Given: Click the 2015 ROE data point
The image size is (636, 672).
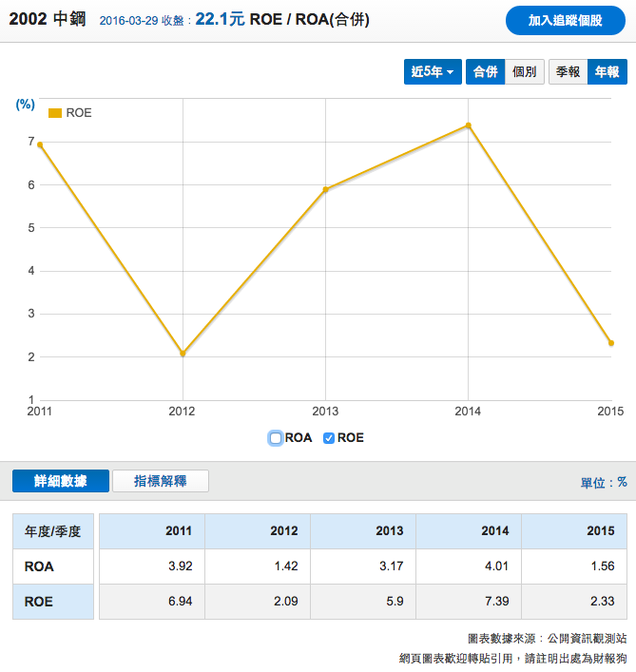Looking at the screenshot, I should (610, 343).
